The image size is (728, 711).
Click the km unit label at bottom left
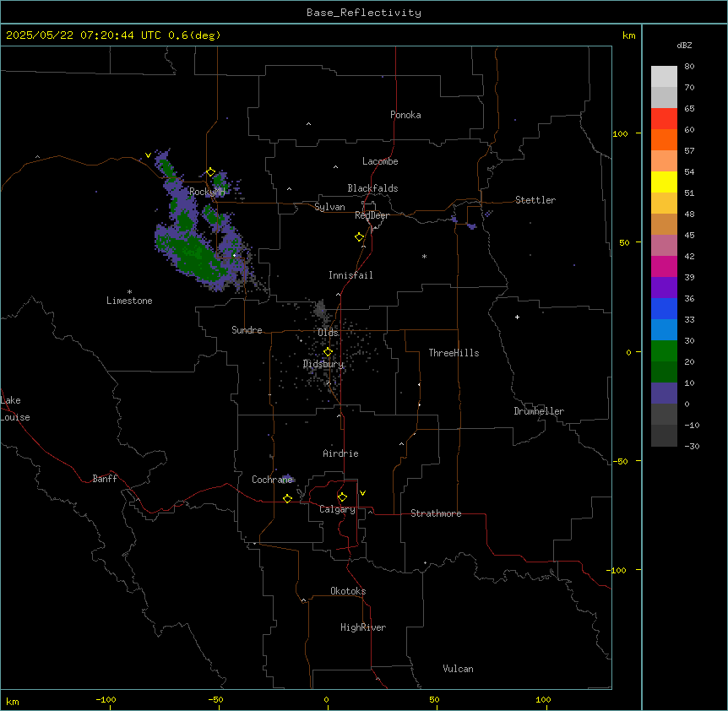coord(13,701)
